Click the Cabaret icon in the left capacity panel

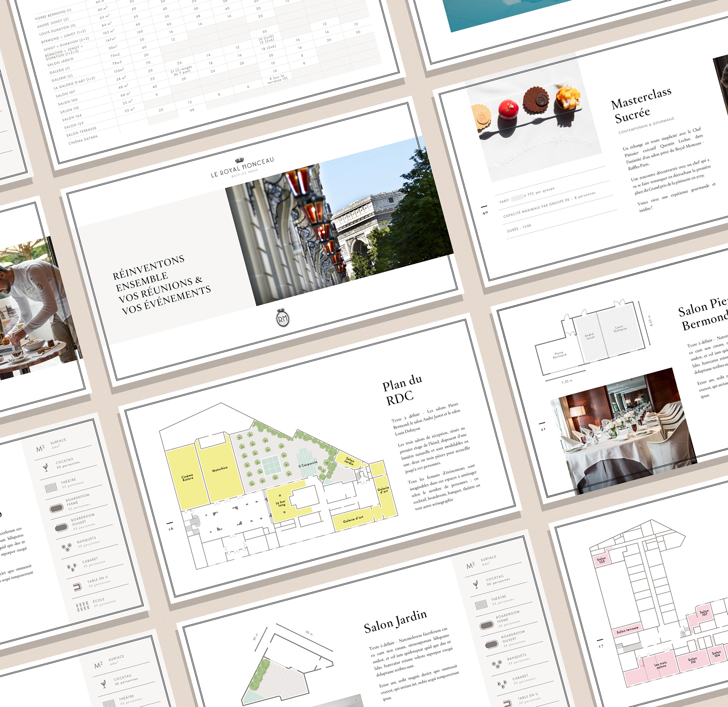[x=71, y=567]
